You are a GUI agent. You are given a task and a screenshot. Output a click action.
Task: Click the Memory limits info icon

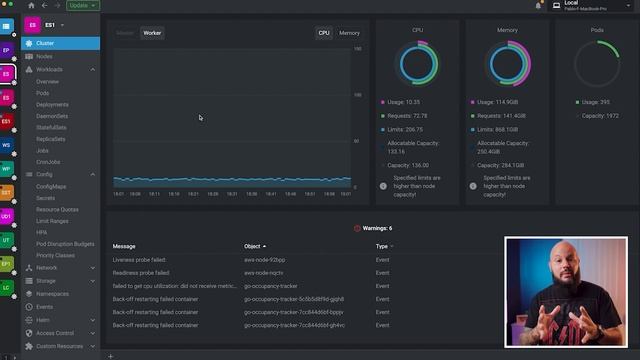point(473,186)
